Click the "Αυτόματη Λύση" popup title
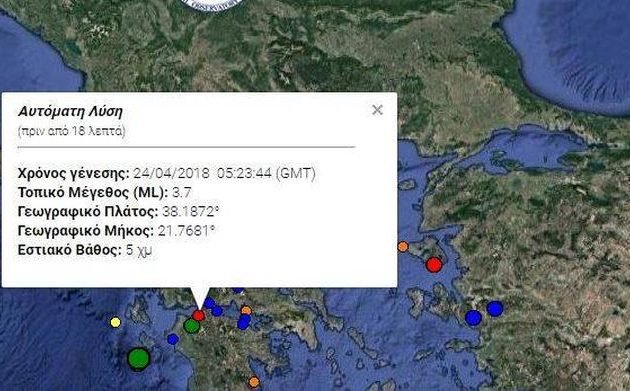 [70, 111]
